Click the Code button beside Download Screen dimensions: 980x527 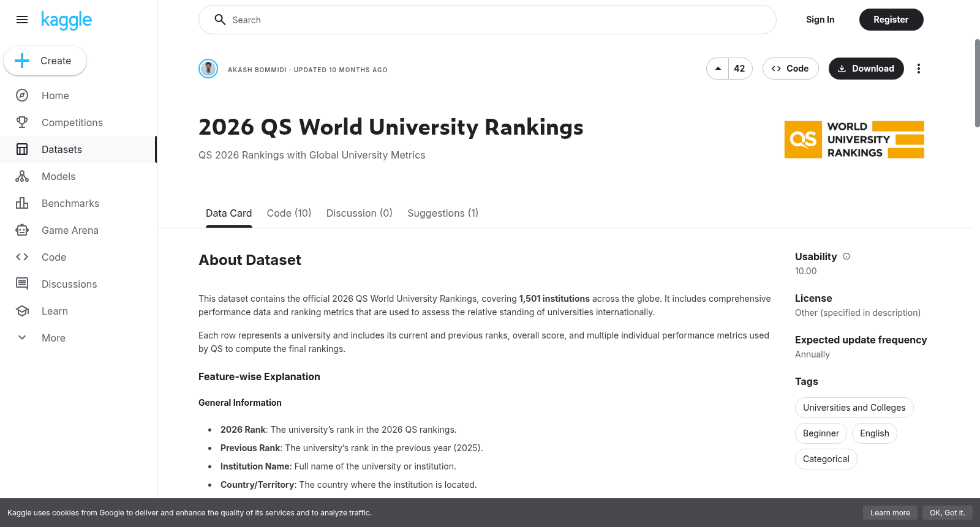click(x=790, y=69)
